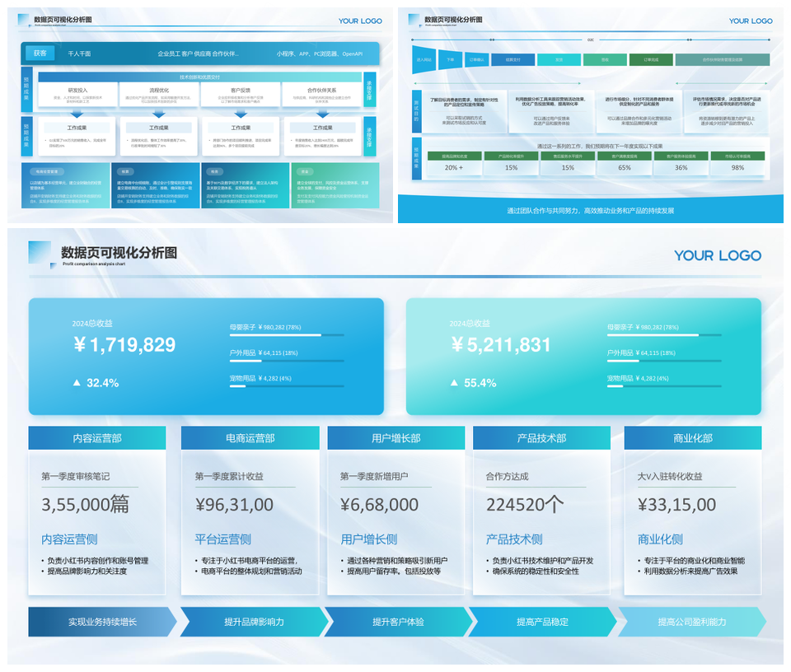The height and width of the screenshot is (672, 791).
Task: Click 小程序、APP、PC浏览器、OpenAPI text
Action: [320, 54]
